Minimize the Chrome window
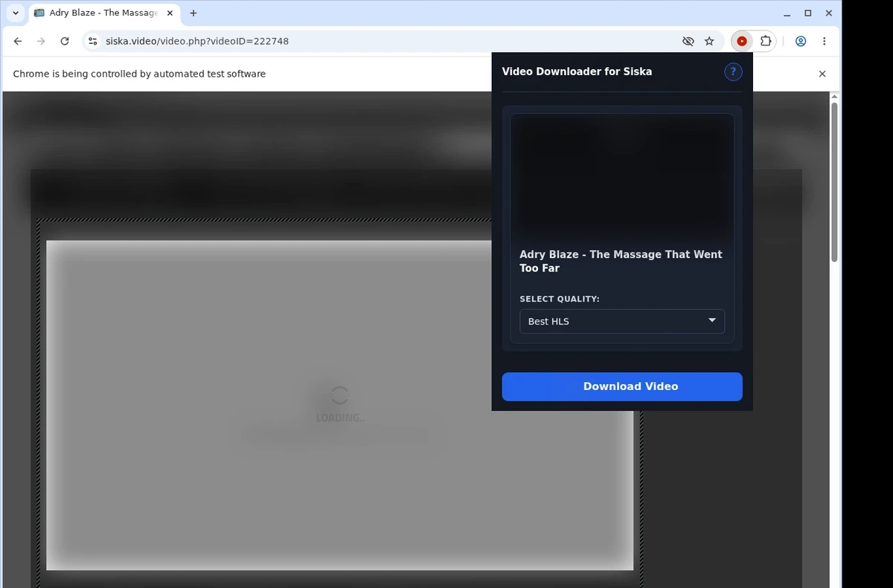 (787, 13)
